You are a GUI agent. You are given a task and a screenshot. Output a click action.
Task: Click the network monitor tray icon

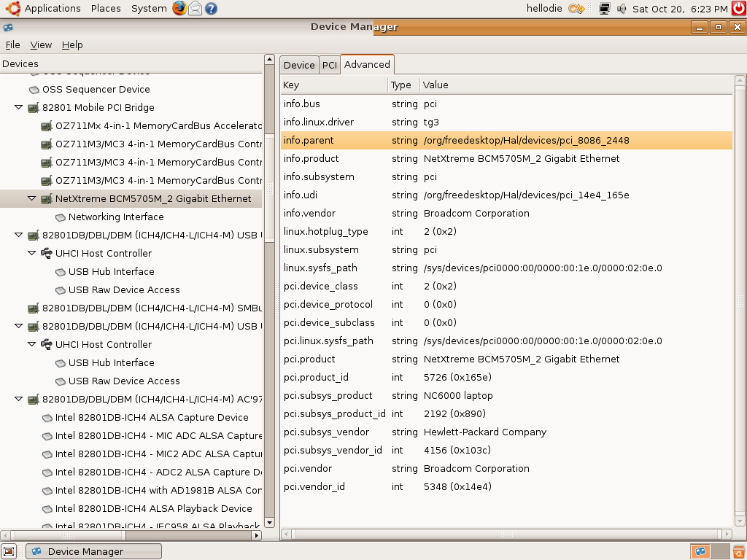pos(604,9)
